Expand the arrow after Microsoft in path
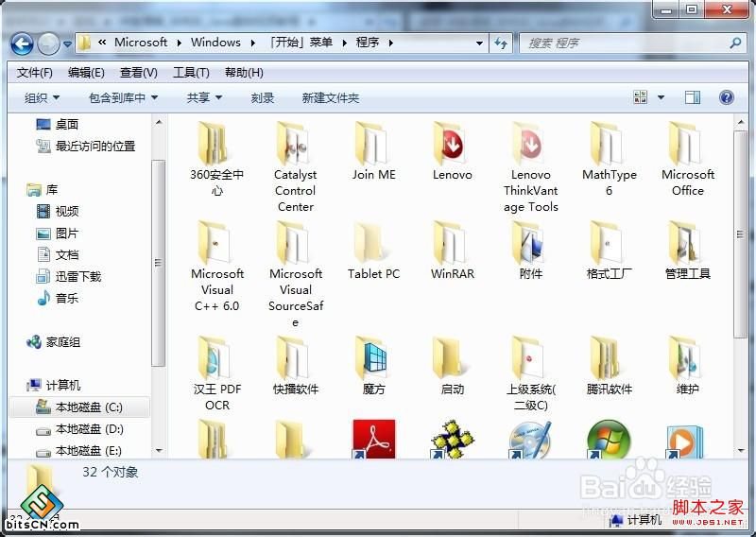 [x=180, y=43]
